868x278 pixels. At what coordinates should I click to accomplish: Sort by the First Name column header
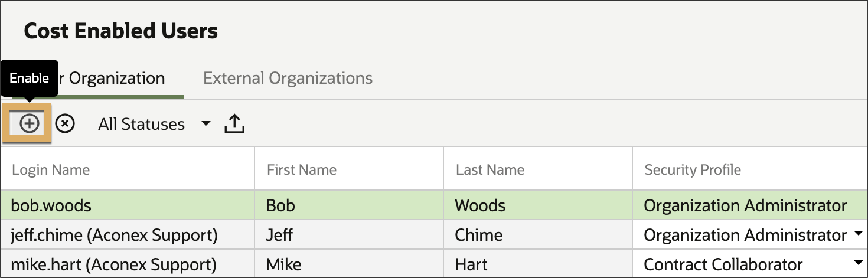(301, 170)
